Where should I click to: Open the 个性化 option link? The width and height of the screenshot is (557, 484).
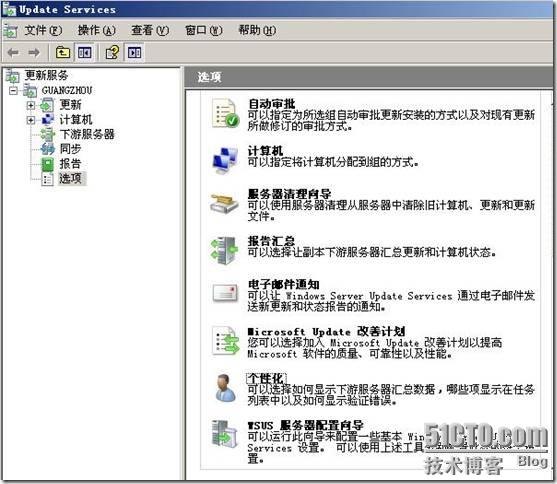[266, 378]
